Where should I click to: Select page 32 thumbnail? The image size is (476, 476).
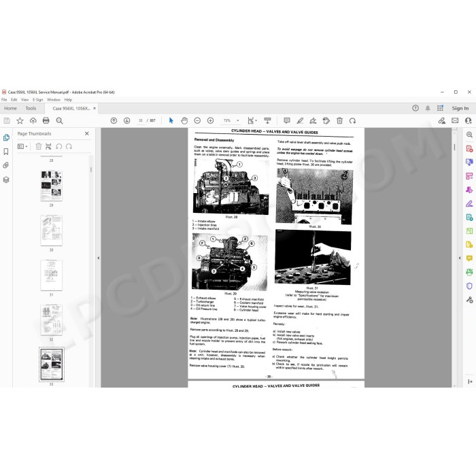coord(51,320)
